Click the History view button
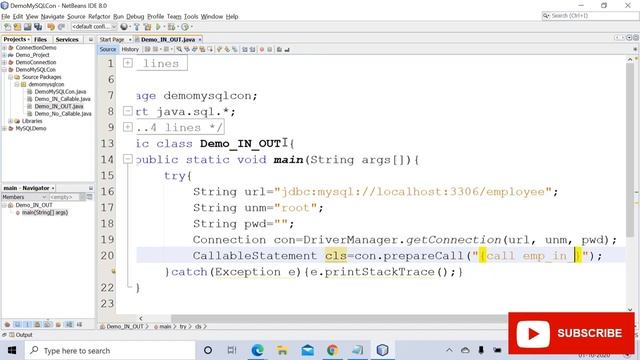 (x=130, y=49)
